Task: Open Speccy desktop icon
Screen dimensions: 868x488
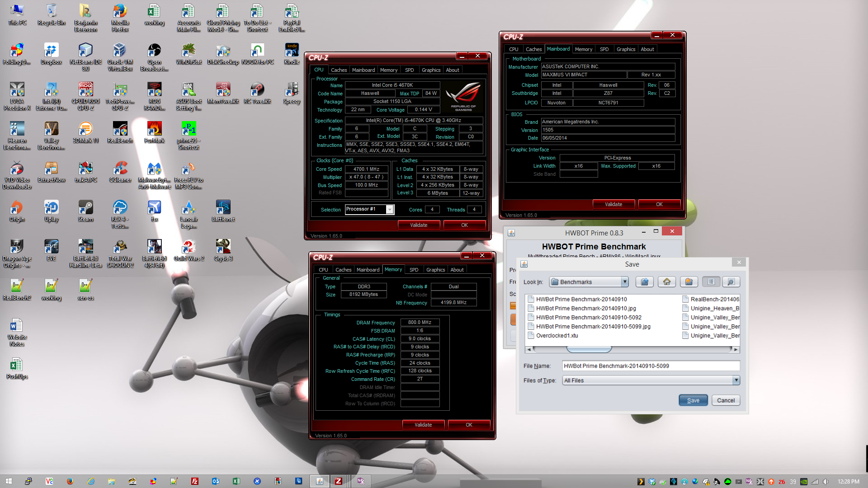Action: [292, 94]
